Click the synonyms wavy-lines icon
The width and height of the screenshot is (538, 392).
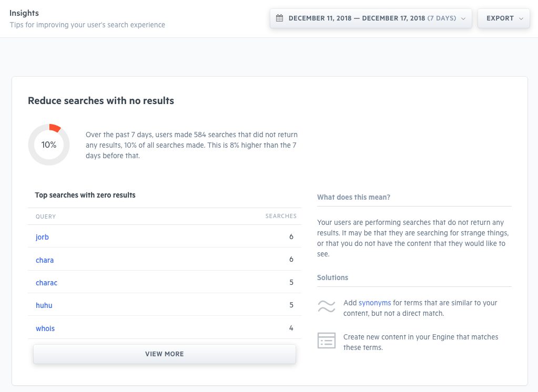pos(326,306)
